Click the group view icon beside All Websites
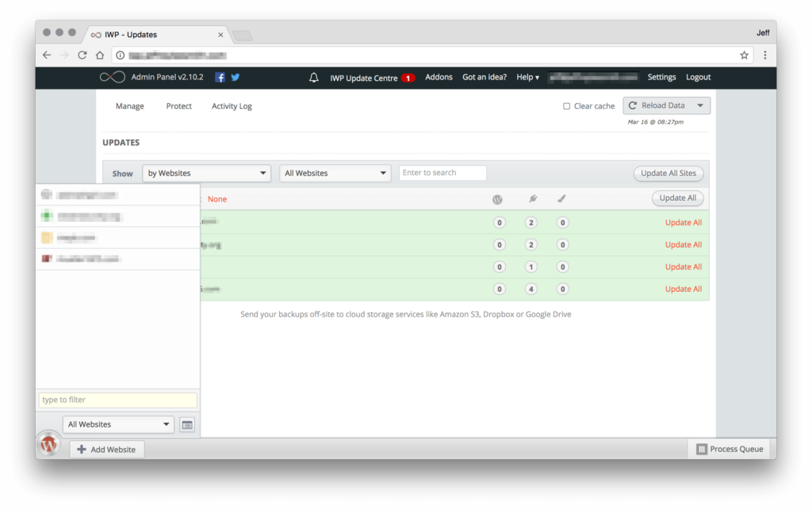 pyautogui.click(x=187, y=425)
